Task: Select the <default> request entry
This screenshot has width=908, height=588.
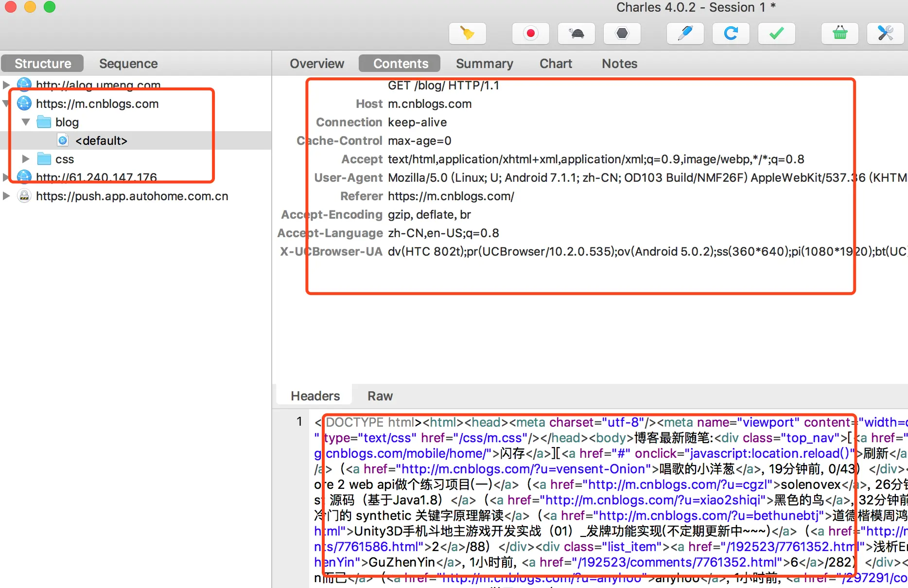Action: (x=136, y=140)
